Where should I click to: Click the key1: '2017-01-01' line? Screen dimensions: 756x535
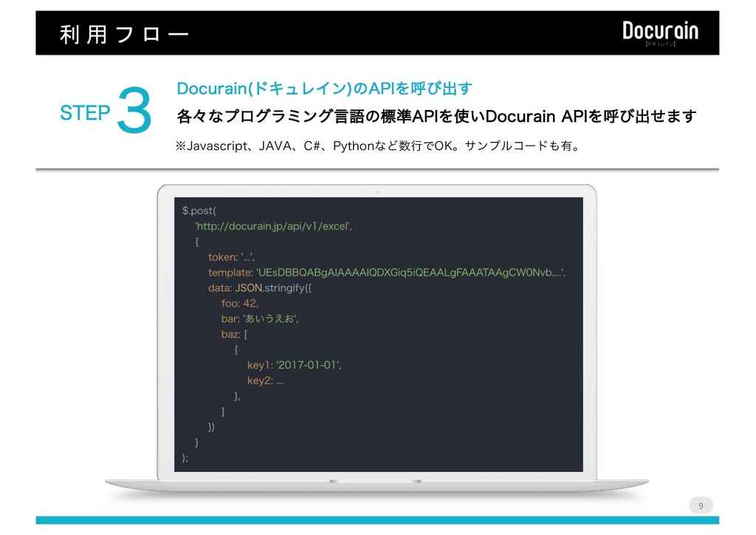coord(294,365)
